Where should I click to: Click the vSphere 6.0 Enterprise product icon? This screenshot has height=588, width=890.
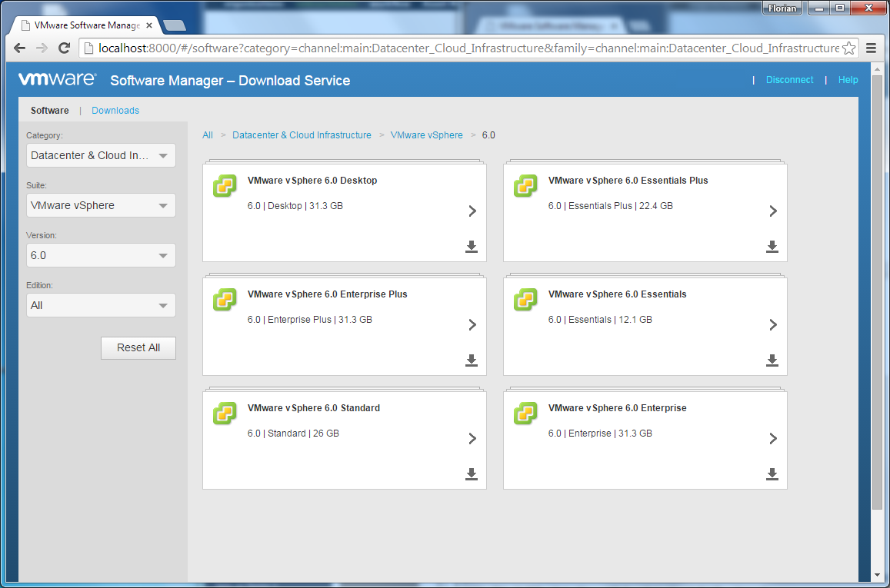[x=525, y=414]
